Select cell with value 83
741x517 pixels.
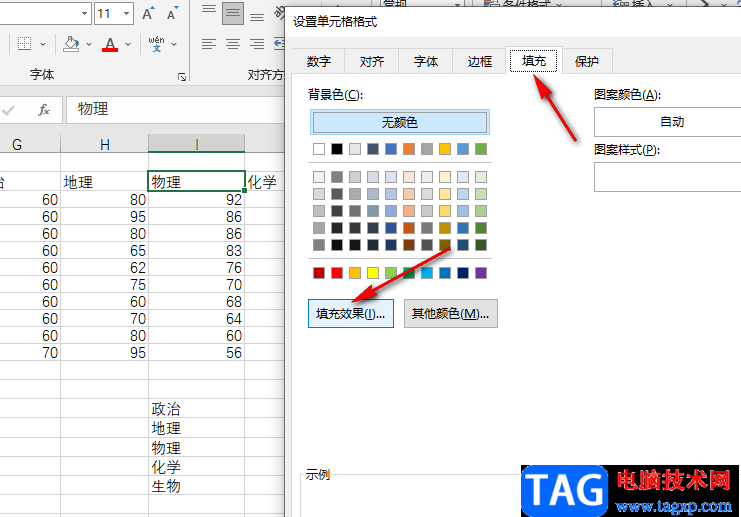coord(197,251)
